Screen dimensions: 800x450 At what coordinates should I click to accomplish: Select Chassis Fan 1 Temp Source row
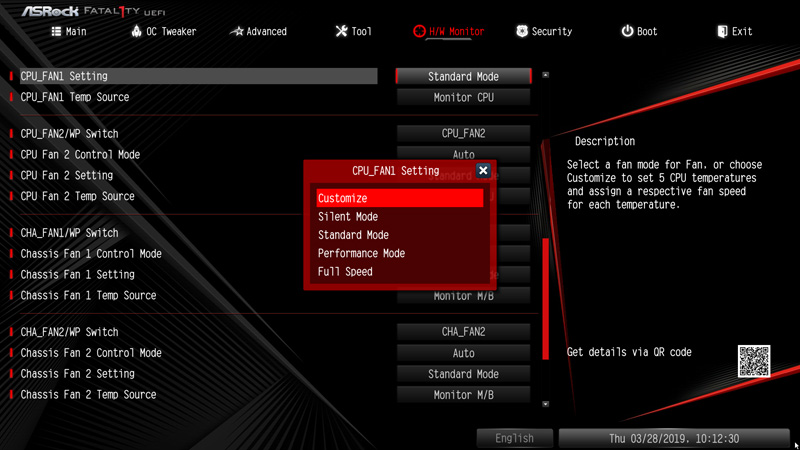pos(198,295)
